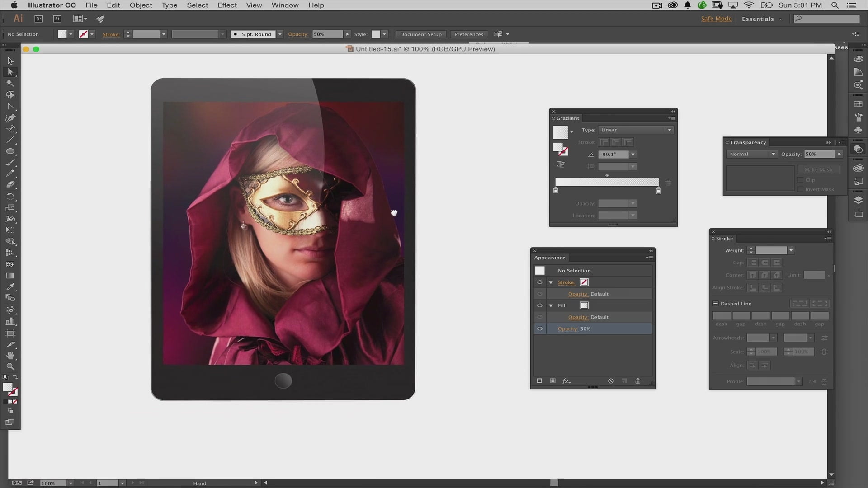Click Document Setup button in toolbar

[421, 34]
